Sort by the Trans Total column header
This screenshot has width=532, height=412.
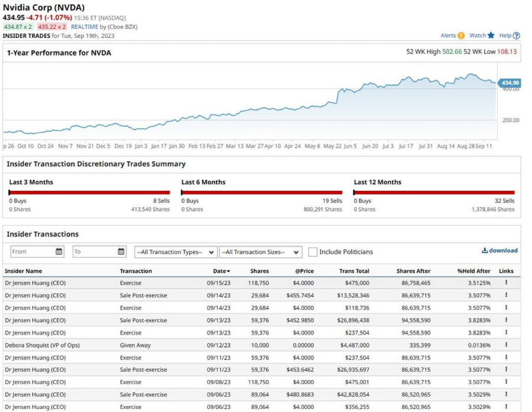point(354,271)
